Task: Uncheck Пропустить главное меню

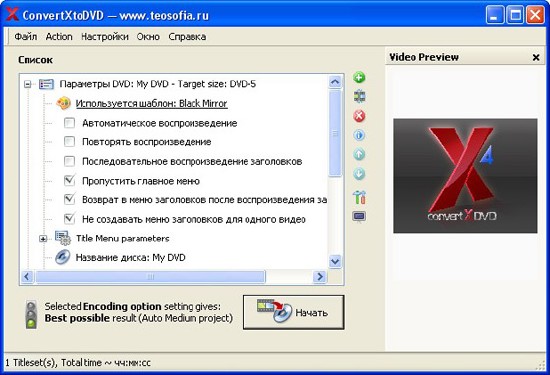Action: point(69,181)
